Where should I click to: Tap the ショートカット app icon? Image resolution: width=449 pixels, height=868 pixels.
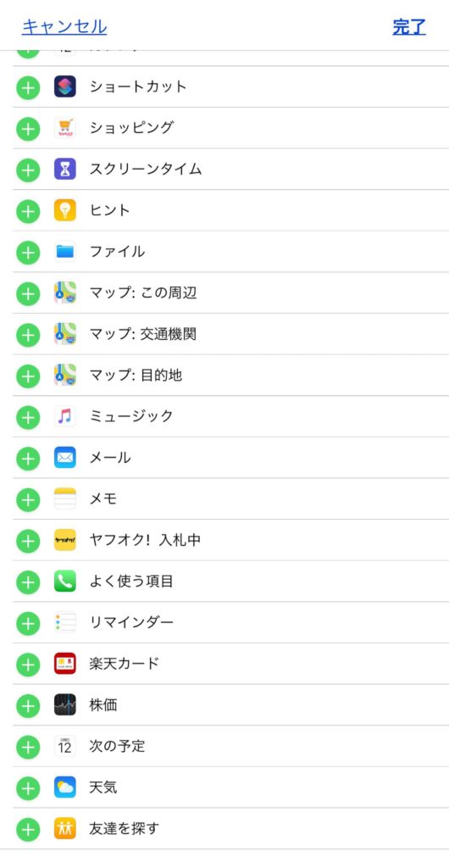[64, 87]
